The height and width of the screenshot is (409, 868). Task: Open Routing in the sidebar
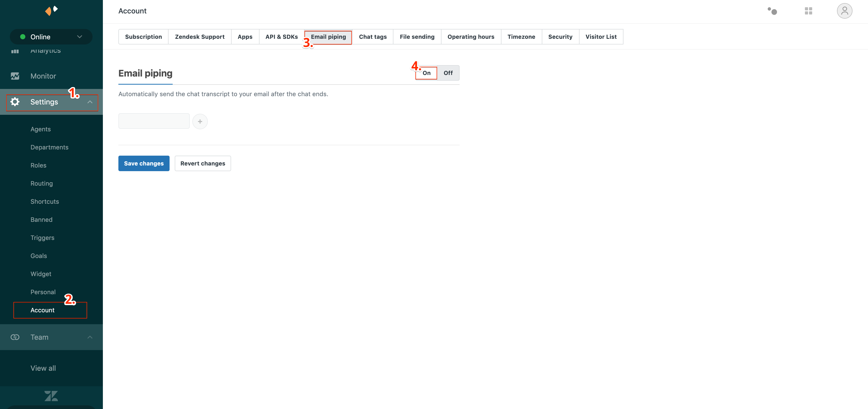pos(42,184)
